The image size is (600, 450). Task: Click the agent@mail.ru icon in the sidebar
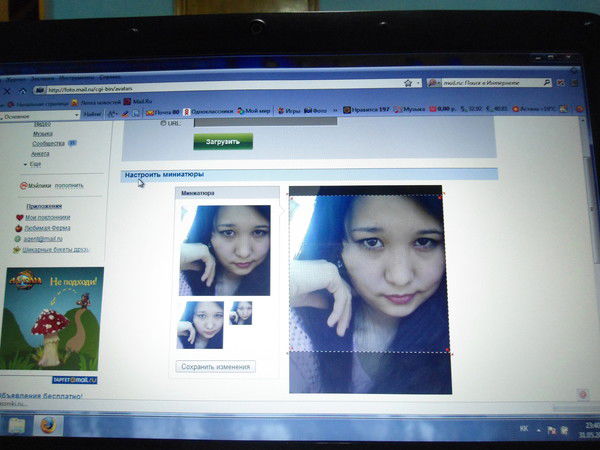[x=19, y=238]
